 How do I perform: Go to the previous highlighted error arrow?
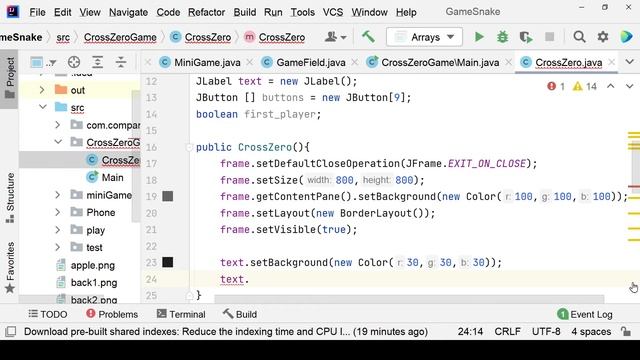(611, 86)
